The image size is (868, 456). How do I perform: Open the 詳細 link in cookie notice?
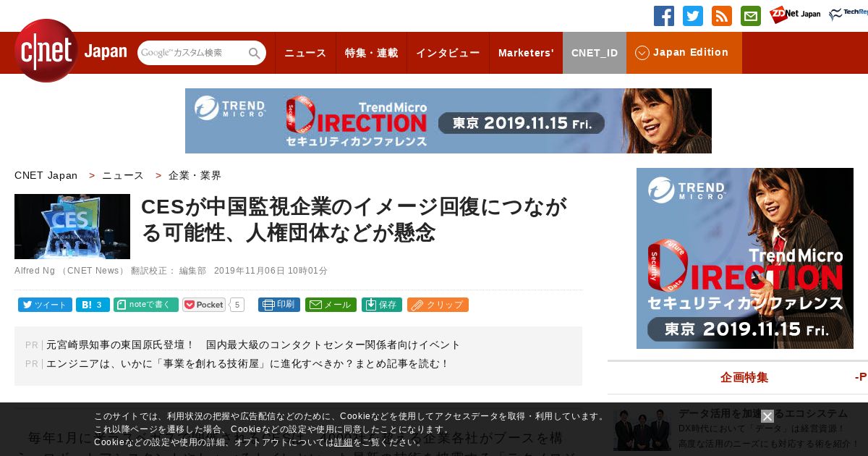point(344,442)
